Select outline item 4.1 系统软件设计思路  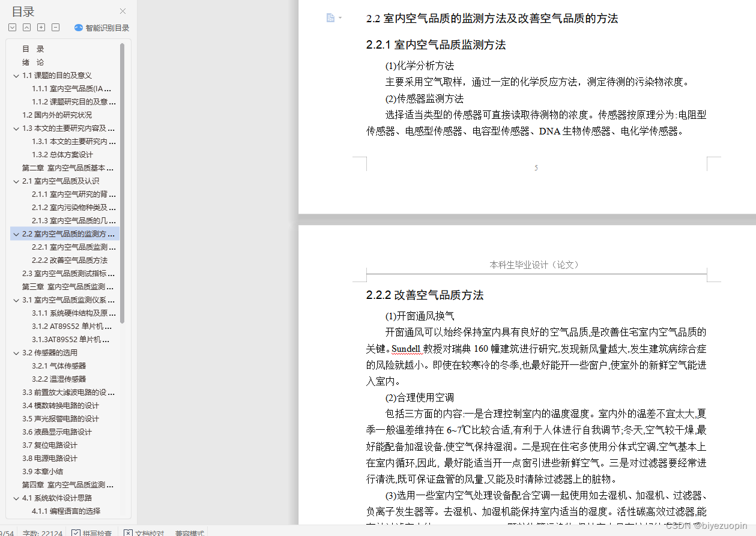[57, 498]
